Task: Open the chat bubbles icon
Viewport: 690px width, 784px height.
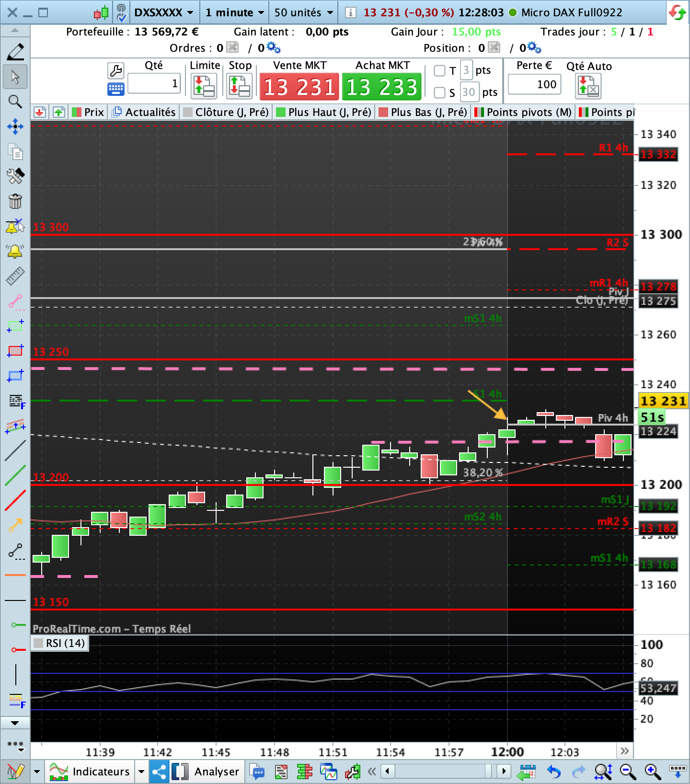Action: (x=258, y=772)
